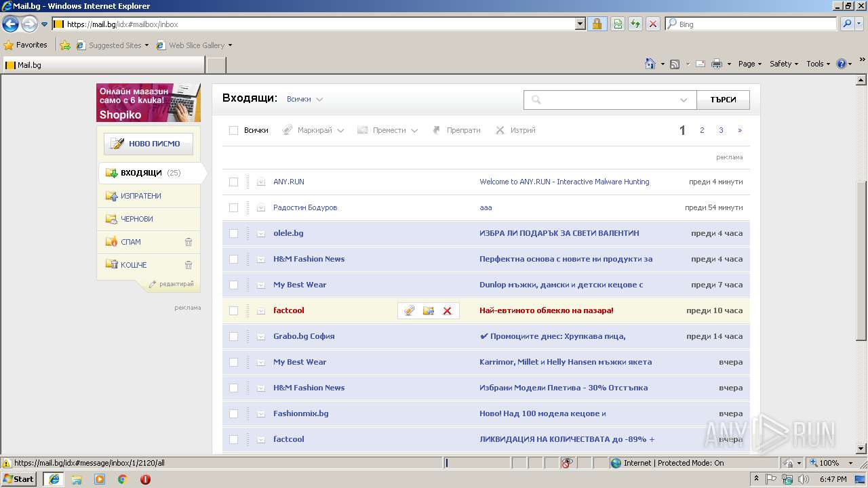Image resolution: width=868 pixels, height=488 pixels.
Task: Open the Маркирай dropdown
Action: click(x=313, y=130)
